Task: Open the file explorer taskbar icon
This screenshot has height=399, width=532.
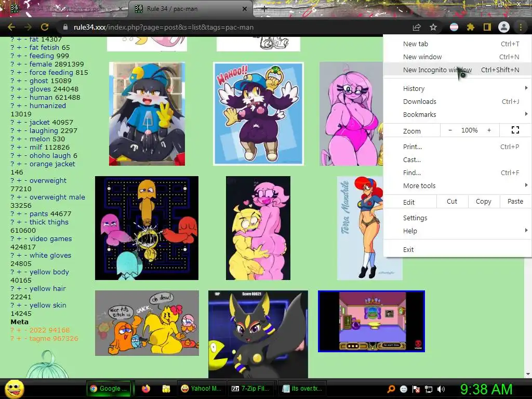Action: (x=166, y=389)
